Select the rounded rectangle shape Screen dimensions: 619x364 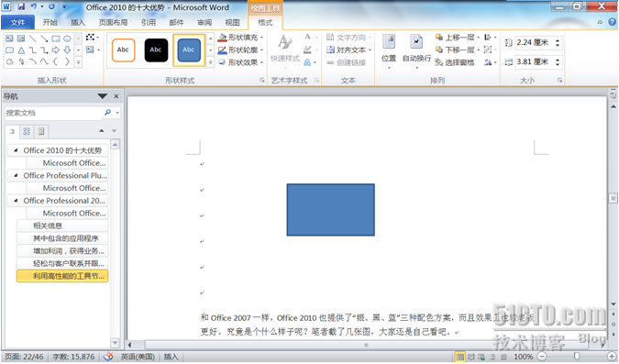[10, 50]
